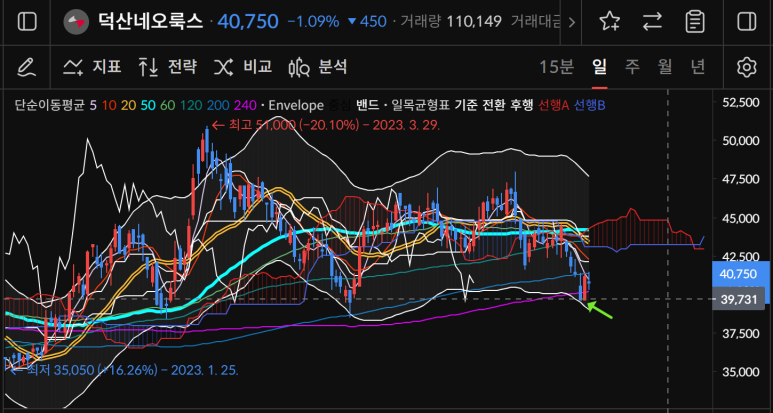Click the 선행A span label
This screenshot has width=773, height=413.
pyautogui.click(x=554, y=105)
